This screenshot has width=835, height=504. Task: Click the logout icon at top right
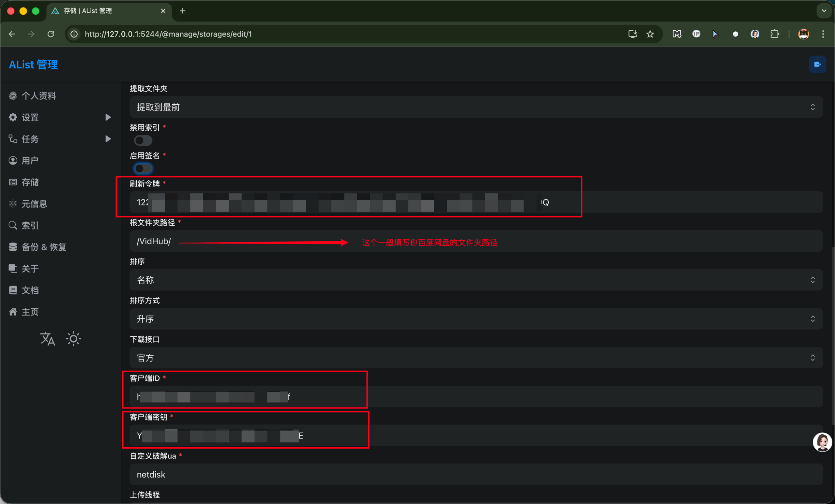tap(817, 64)
